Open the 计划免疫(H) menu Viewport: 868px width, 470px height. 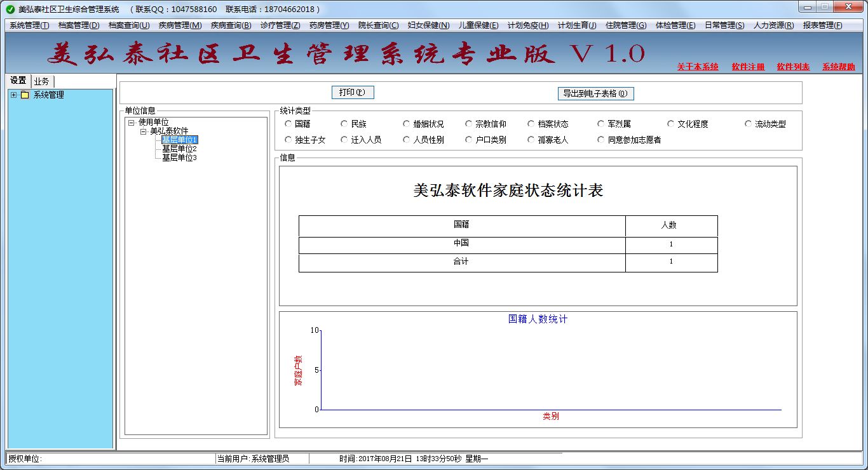(x=528, y=25)
